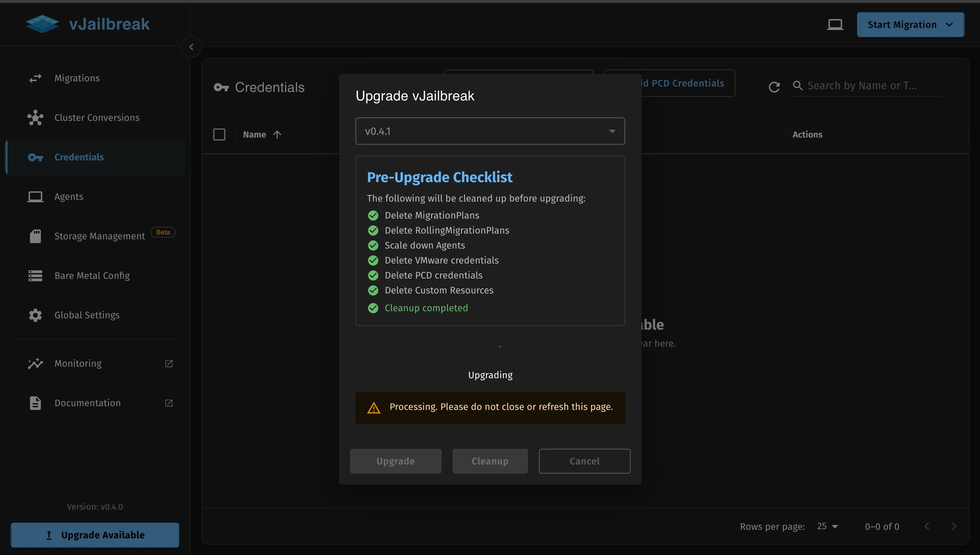This screenshot has width=980, height=555.
Task: Click the Global Settings gear icon
Action: 35,315
